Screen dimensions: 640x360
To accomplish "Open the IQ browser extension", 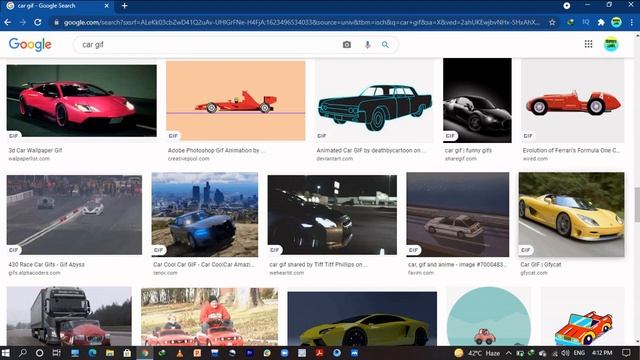I will coord(586,22).
